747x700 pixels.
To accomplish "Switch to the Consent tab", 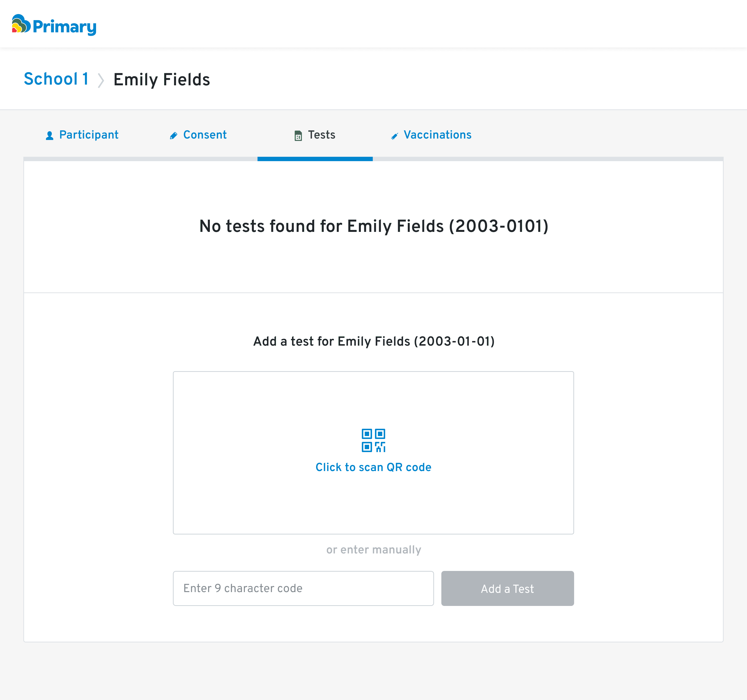I will (205, 135).
